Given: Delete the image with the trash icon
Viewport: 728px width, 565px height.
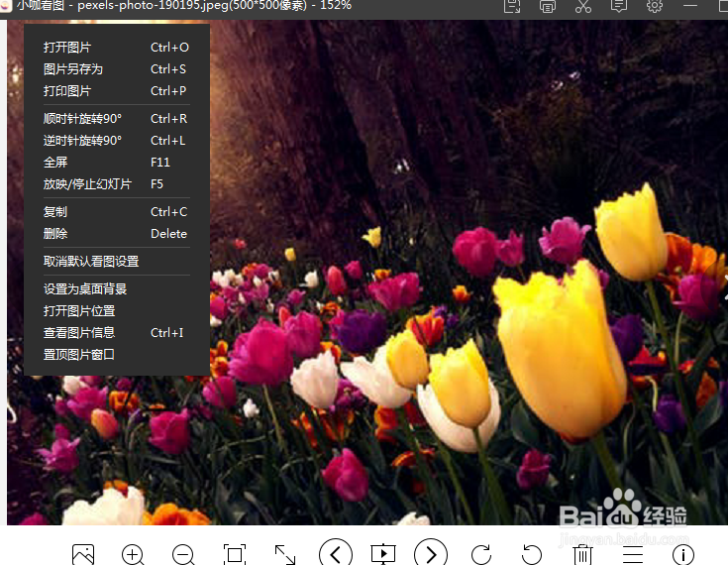Looking at the screenshot, I should click(x=582, y=554).
